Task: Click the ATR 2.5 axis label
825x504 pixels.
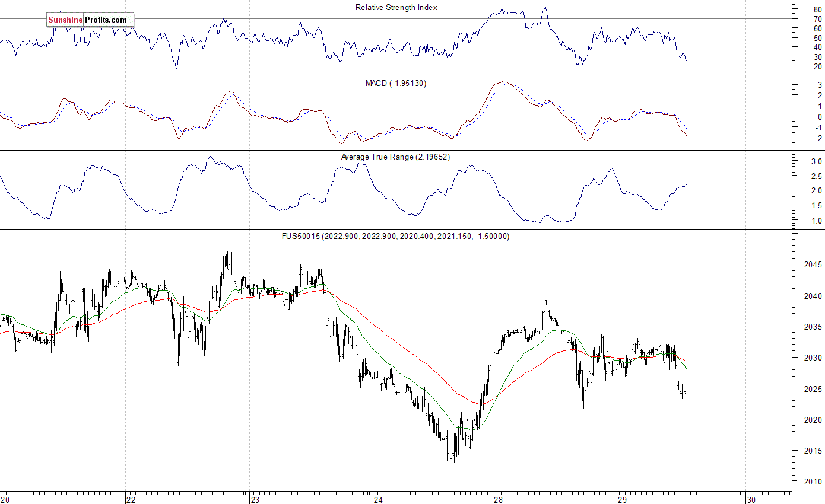Action: point(816,176)
